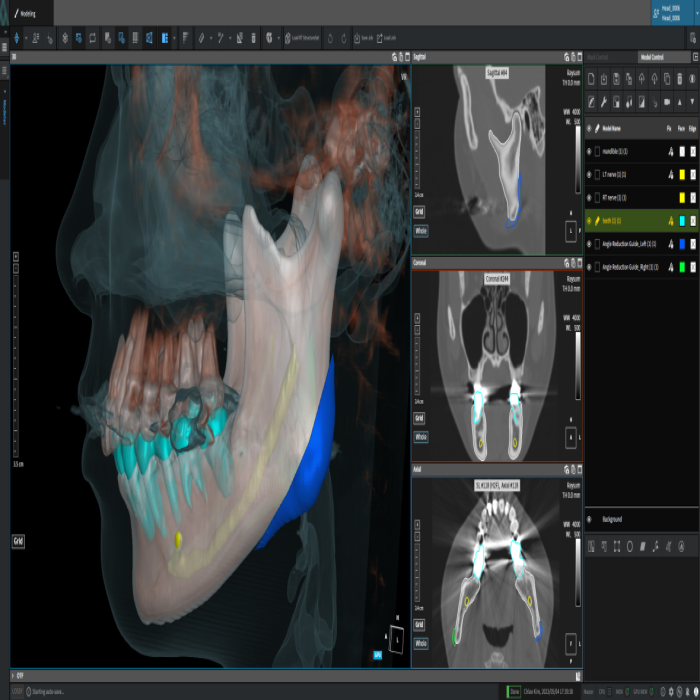This screenshot has height=700, width=700.
Task: Click the trash icon in Model Control toolbar
Action: (x=679, y=79)
